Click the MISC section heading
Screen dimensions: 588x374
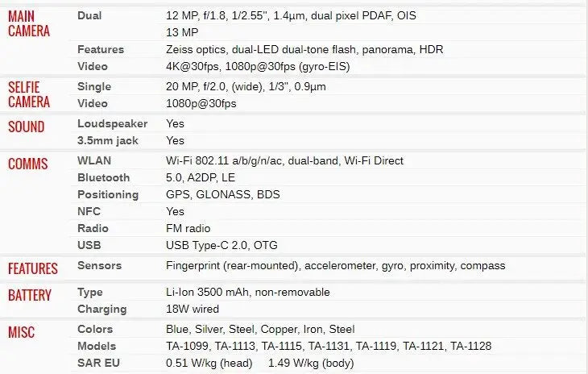[x=22, y=332]
